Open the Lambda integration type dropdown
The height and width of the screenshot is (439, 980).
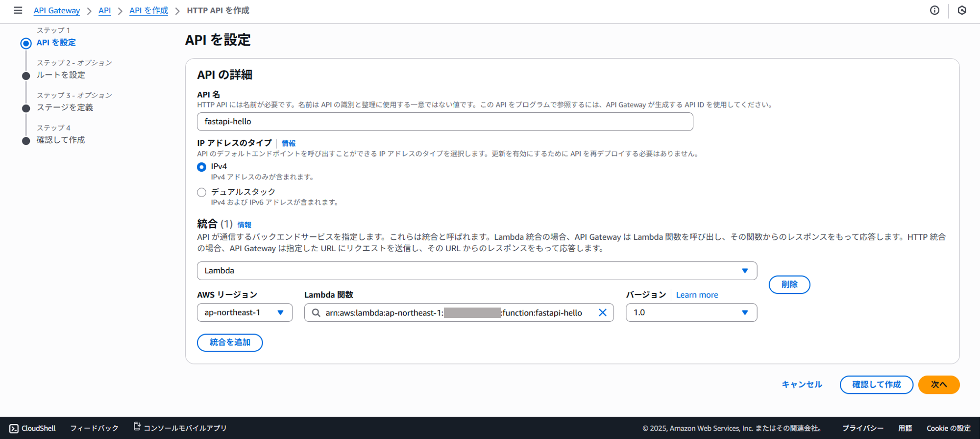coord(477,271)
